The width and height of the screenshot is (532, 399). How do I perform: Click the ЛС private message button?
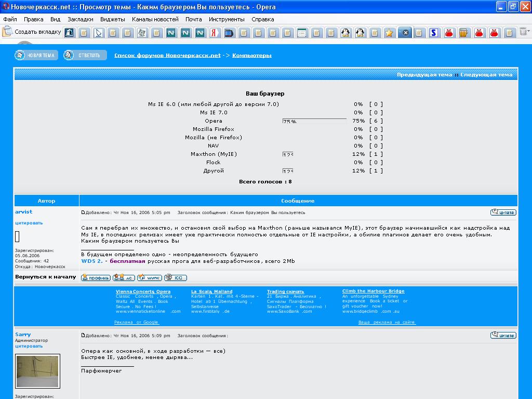click(x=124, y=277)
